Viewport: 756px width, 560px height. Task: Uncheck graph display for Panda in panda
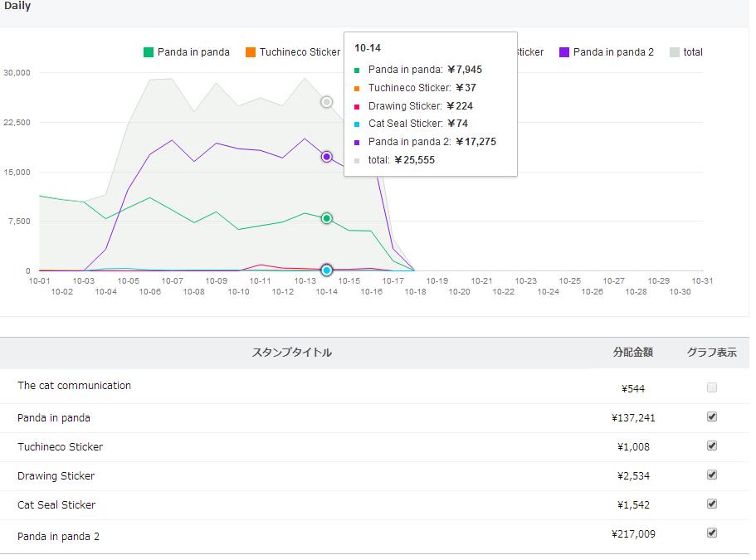point(712,417)
